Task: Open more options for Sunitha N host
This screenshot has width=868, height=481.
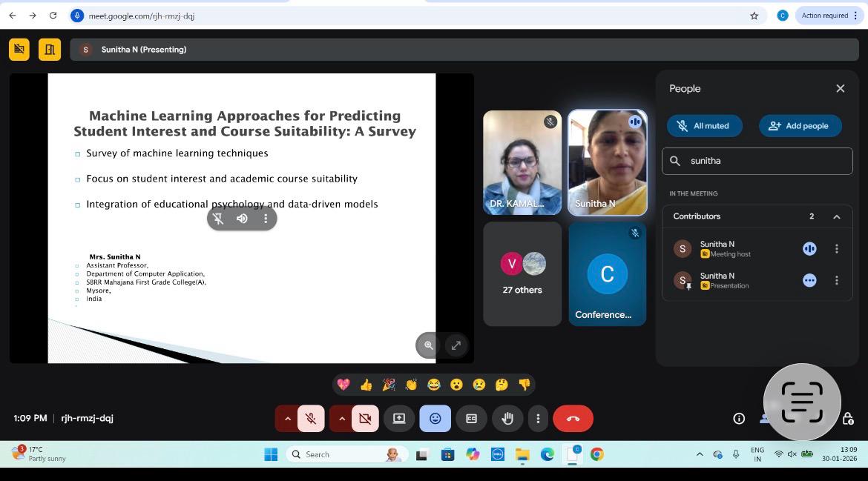Action: (x=836, y=249)
